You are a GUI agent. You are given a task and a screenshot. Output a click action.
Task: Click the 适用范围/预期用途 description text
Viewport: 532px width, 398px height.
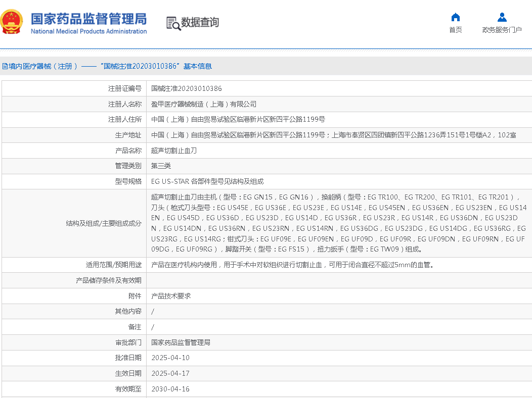293,265
